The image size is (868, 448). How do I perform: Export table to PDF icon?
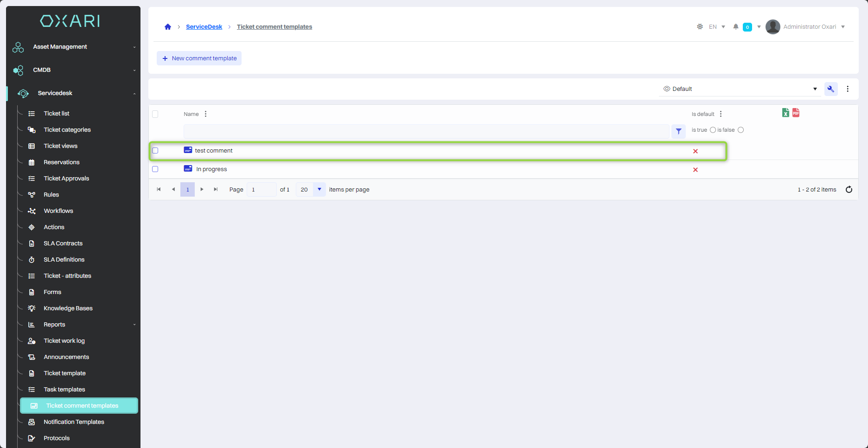(796, 113)
